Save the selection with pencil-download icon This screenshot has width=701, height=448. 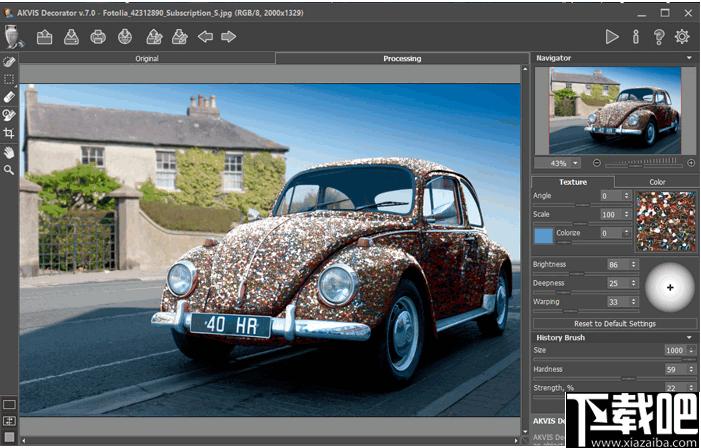[179, 37]
